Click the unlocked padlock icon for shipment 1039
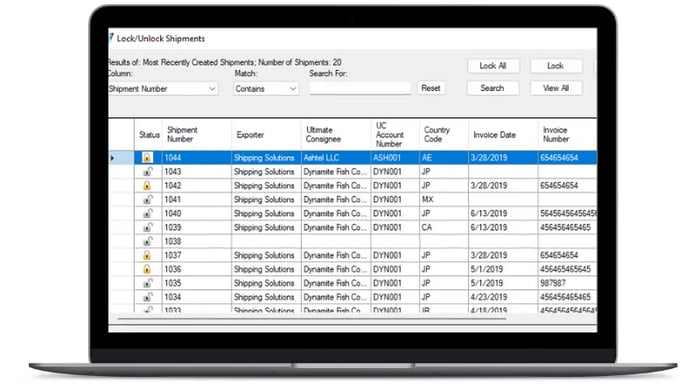Screen dimensions: 700x390 click(148, 227)
